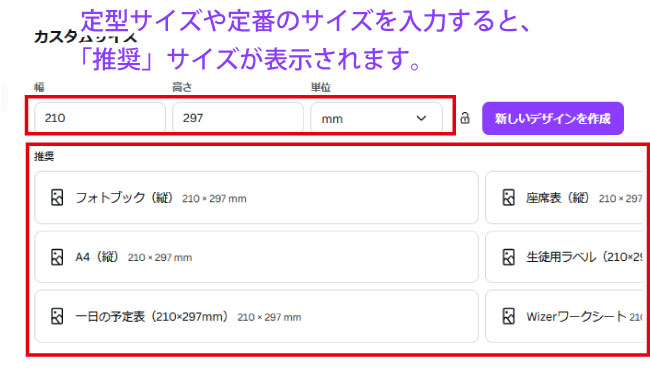Click the 推奨 section heading
This screenshot has height=384, width=650.
point(44,156)
